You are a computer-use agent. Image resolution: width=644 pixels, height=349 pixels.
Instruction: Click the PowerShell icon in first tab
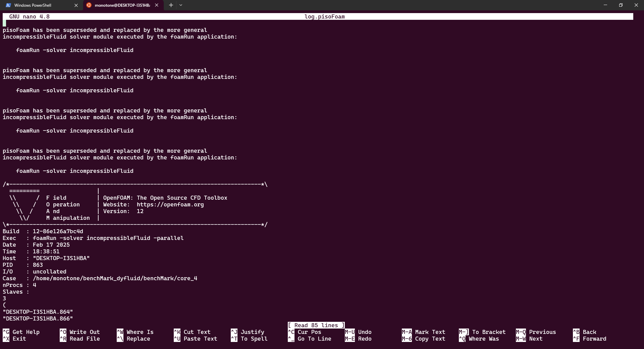pyautogui.click(x=8, y=5)
